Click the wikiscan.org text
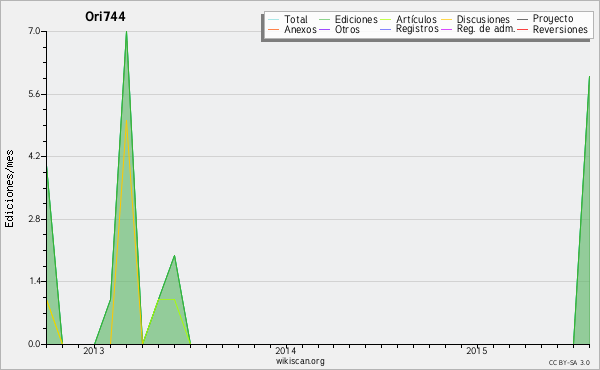 pos(300,361)
